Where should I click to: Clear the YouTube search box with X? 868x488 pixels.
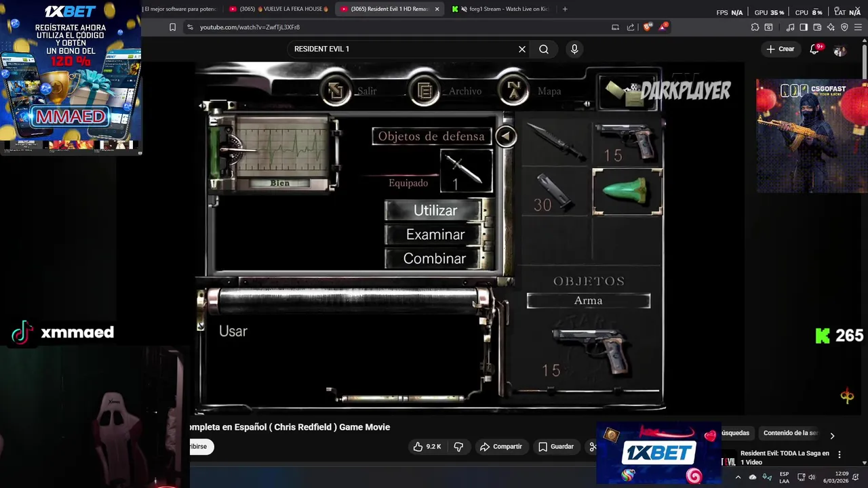pyautogui.click(x=522, y=49)
